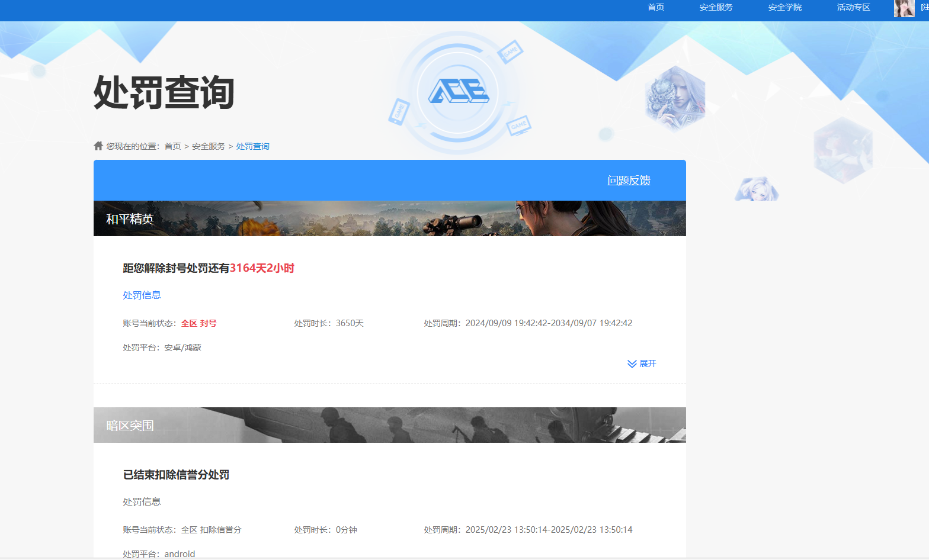Select 活动专区 in the top navigation
Image resolution: width=929 pixels, height=560 pixels.
[853, 7]
